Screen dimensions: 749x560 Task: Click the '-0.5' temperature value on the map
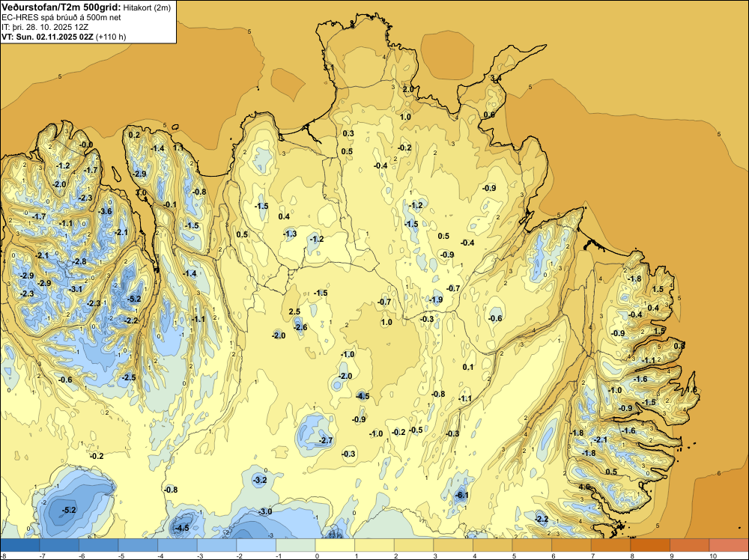pos(416,430)
